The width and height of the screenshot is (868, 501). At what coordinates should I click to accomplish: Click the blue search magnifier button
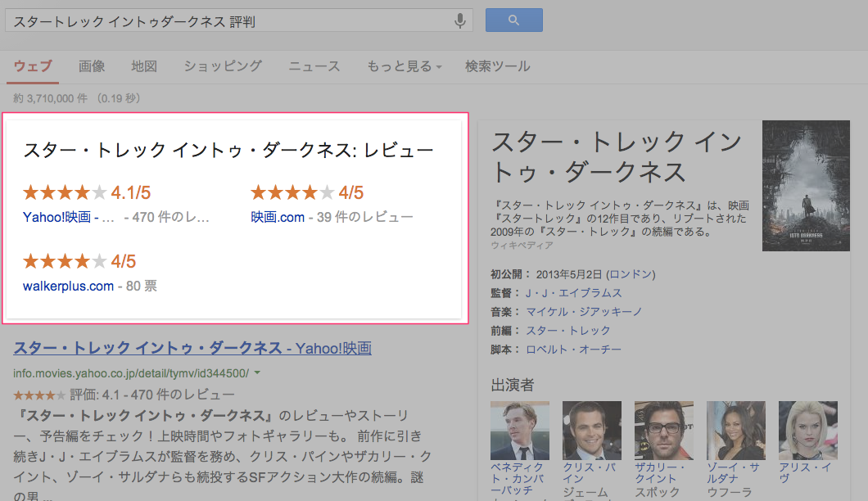coord(513,20)
